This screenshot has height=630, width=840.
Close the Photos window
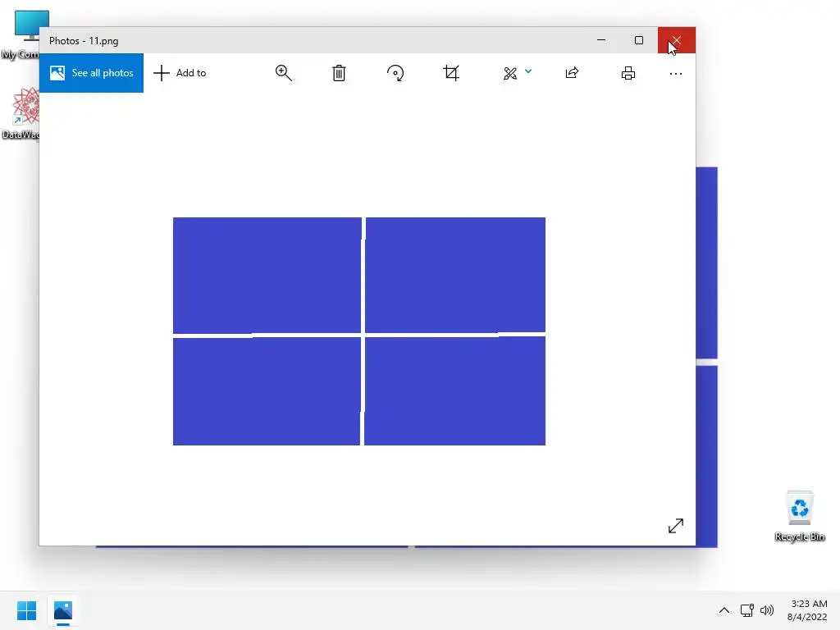tap(677, 40)
